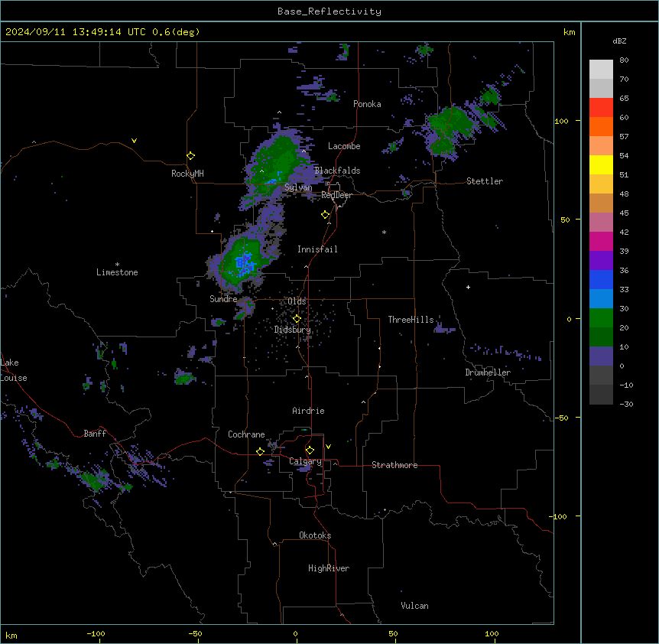Click the ThreeHills town label
This screenshot has width=659, height=644.
click(411, 320)
